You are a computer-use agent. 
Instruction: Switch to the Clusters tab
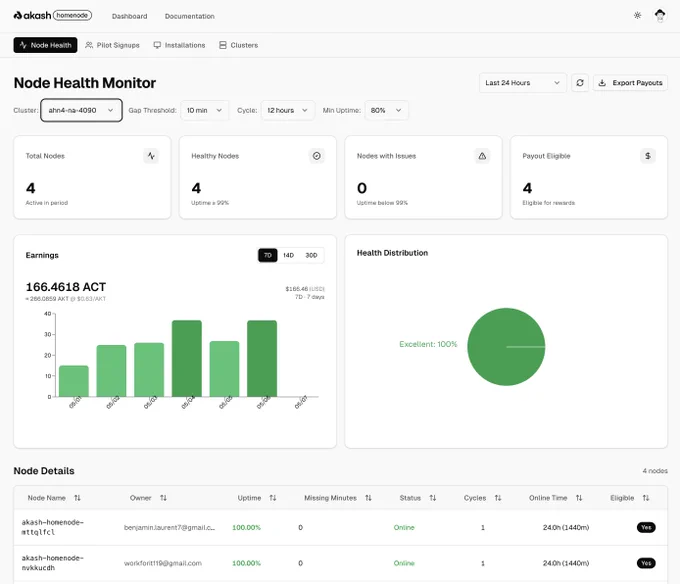coord(239,45)
